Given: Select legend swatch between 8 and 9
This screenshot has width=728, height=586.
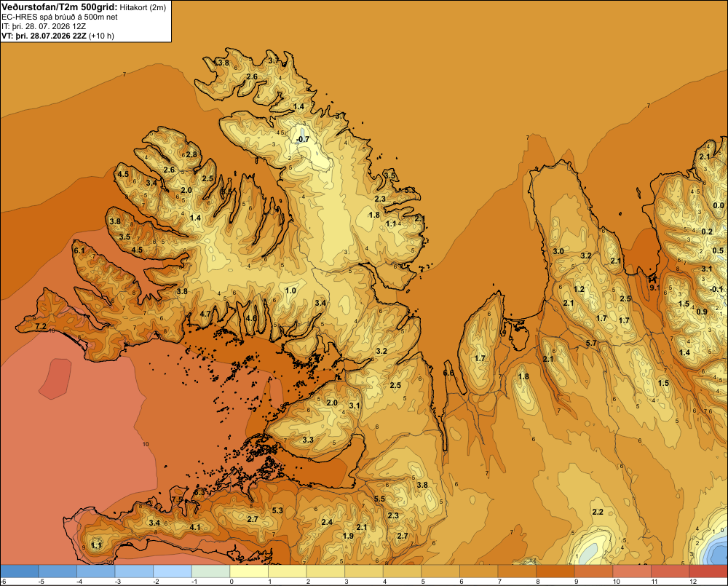Looking at the screenshot, I should click(x=555, y=571).
